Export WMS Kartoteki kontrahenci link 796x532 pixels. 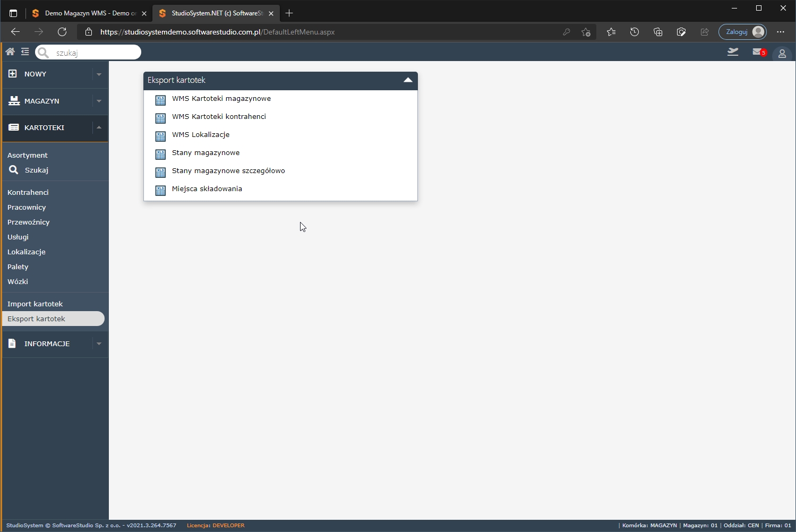[219, 117]
